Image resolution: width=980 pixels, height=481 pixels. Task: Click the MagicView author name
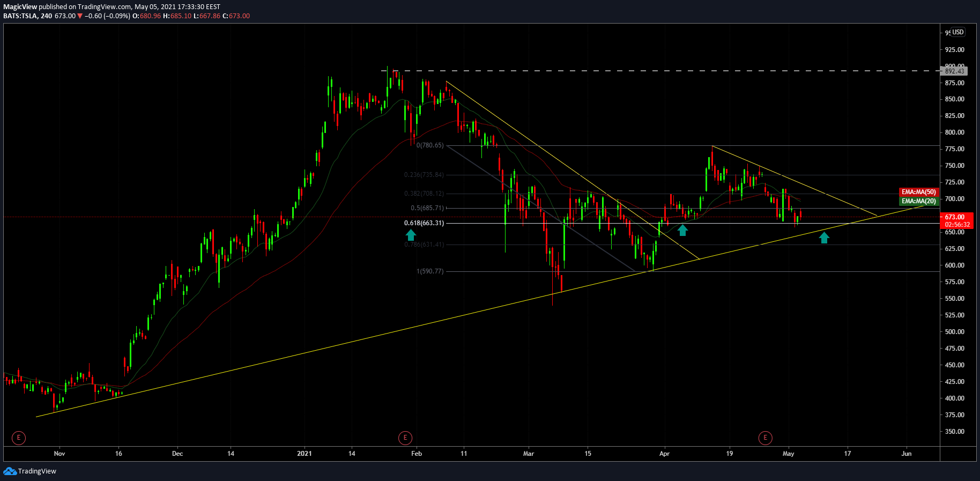[x=20, y=7]
